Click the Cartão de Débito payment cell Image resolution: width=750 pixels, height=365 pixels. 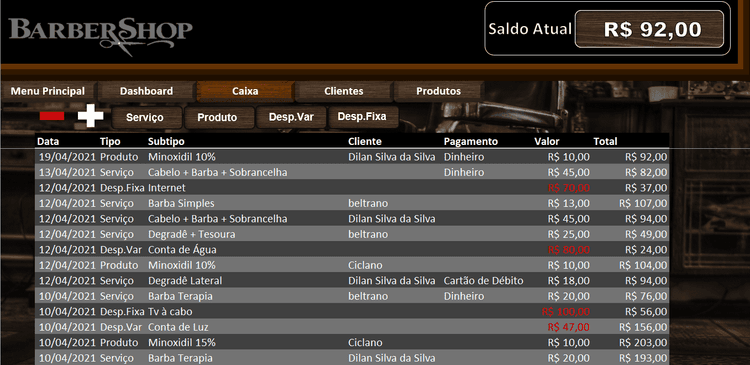(484, 281)
